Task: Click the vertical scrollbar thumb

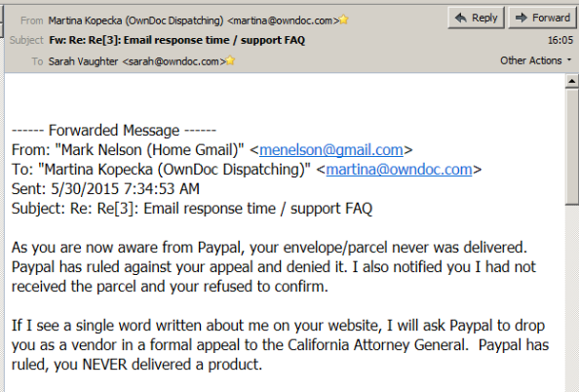Action: 572,146
